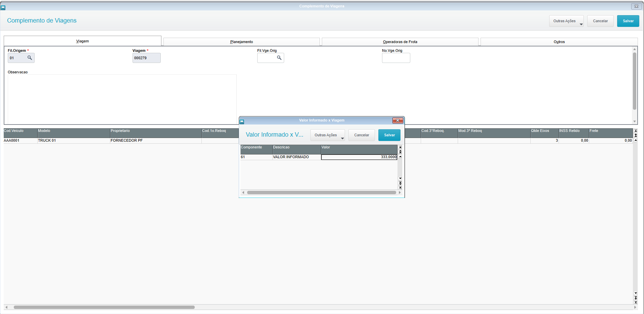Screen dimensions: 644x314
Task: Click the Viagem field with 000279
Action: point(146,58)
